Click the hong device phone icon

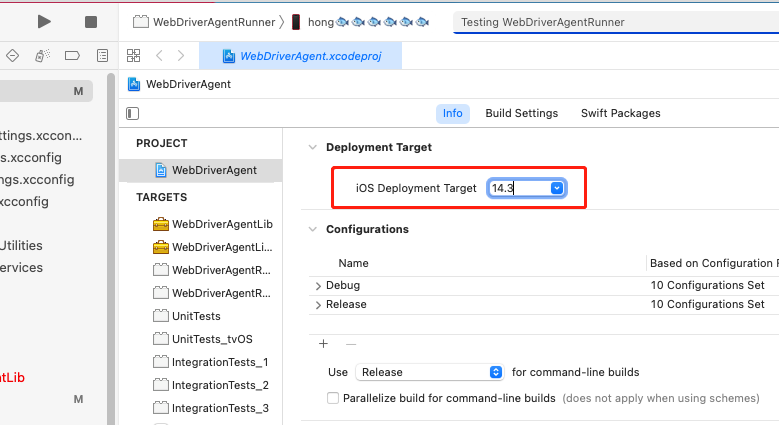point(296,22)
